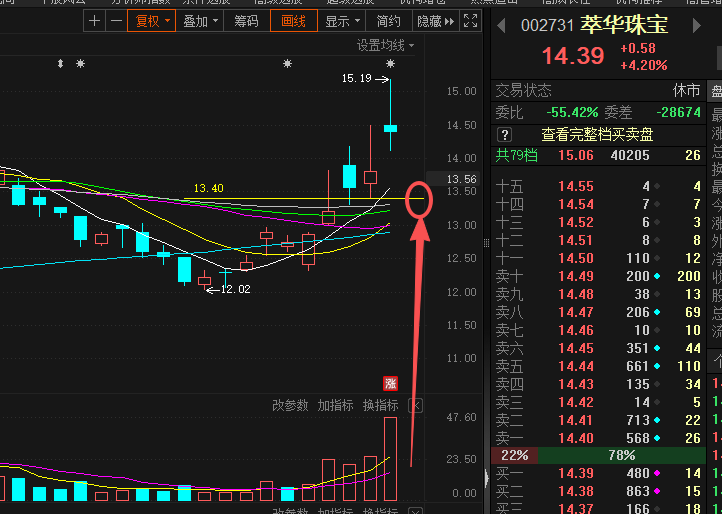This screenshot has width=722, height=514.
Task: Select the 卖二 14.41 order row
Action: click(x=599, y=420)
